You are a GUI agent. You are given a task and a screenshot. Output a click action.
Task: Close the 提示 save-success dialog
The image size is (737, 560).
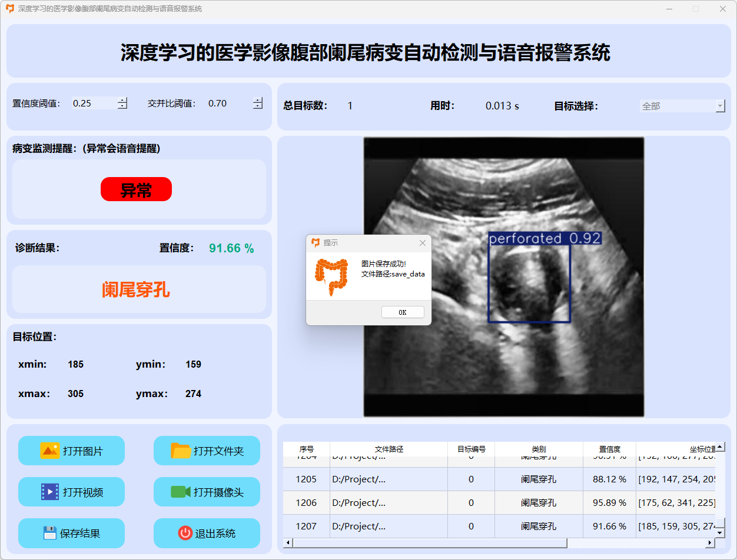pos(422,242)
